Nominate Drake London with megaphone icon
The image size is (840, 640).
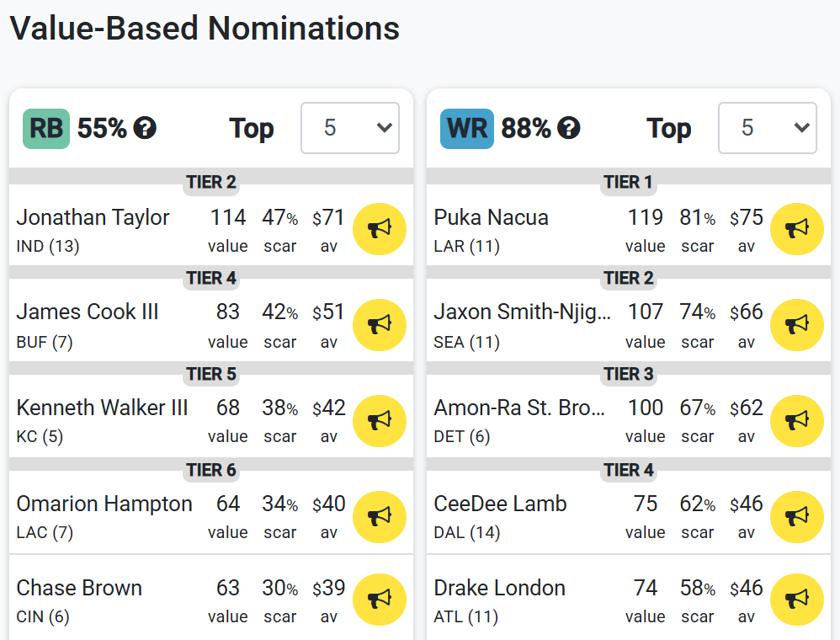click(796, 600)
